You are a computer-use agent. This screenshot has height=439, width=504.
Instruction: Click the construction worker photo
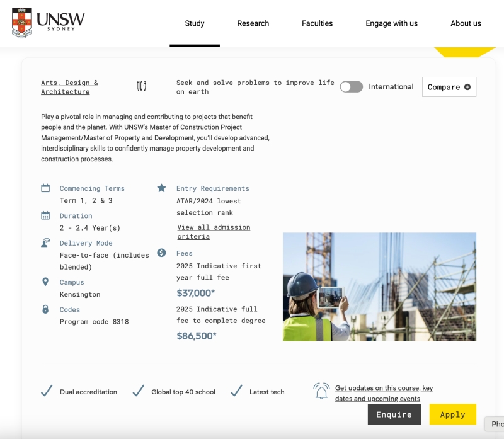click(x=379, y=287)
